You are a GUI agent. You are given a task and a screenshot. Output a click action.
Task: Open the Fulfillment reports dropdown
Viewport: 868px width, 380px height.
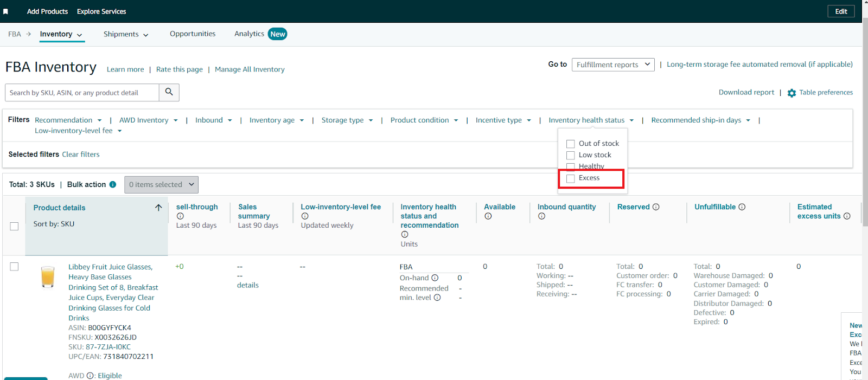pyautogui.click(x=613, y=65)
